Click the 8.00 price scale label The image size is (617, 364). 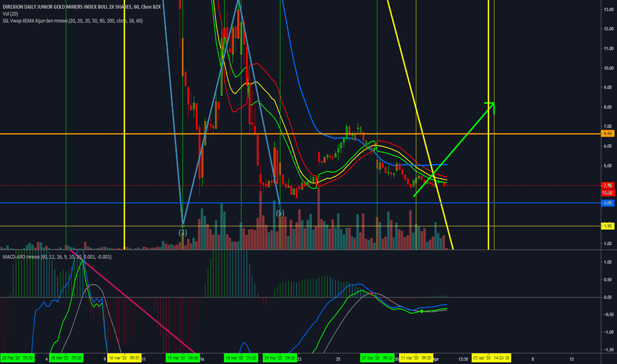point(608,107)
